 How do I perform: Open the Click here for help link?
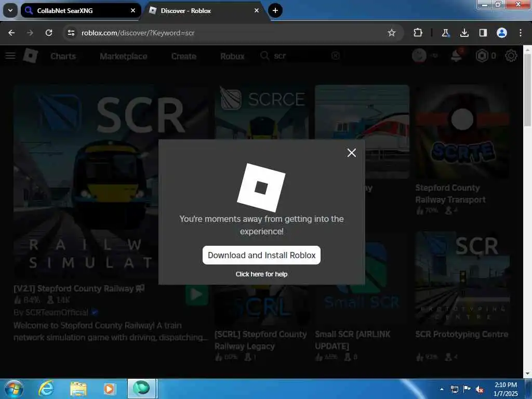tap(261, 274)
